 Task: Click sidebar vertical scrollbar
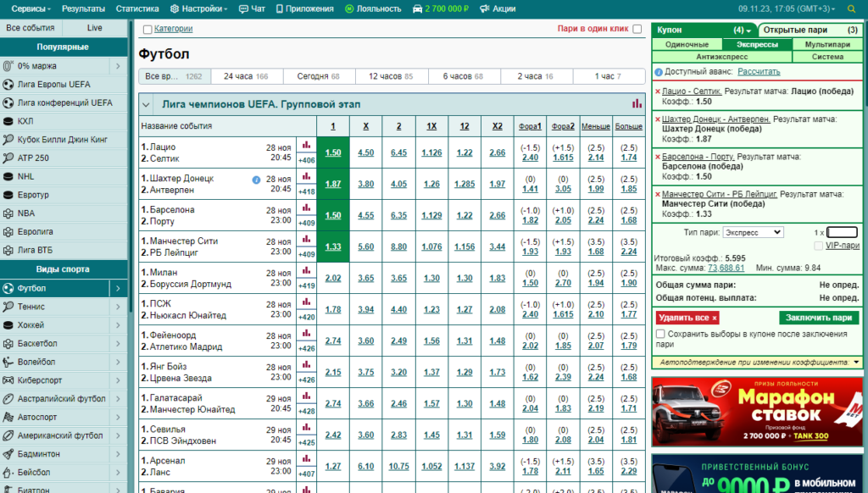(131, 166)
